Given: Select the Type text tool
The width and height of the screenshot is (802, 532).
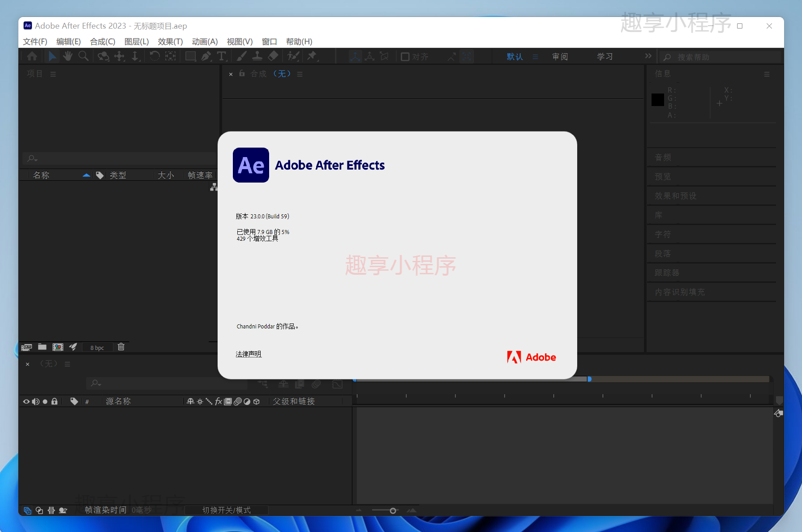Looking at the screenshot, I should point(222,56).
